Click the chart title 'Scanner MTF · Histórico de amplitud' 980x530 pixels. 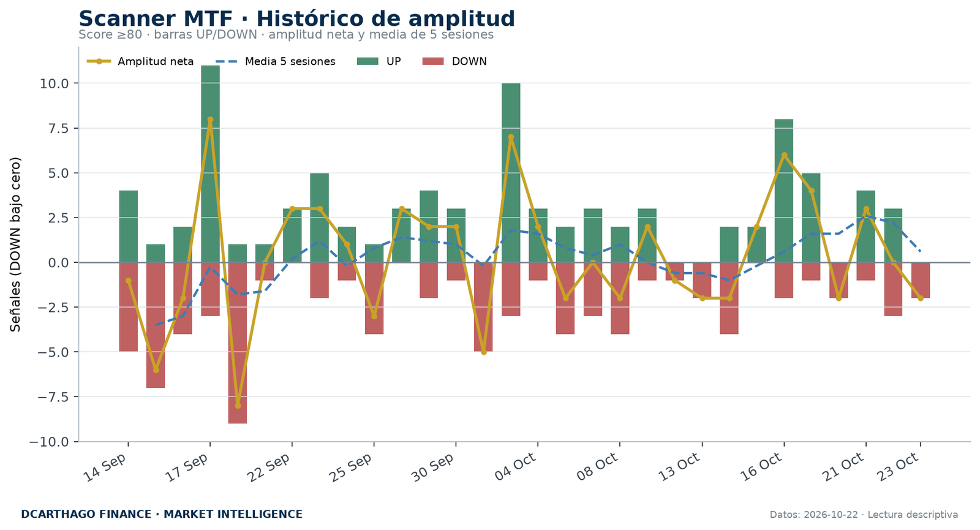[x=297, y=19]
